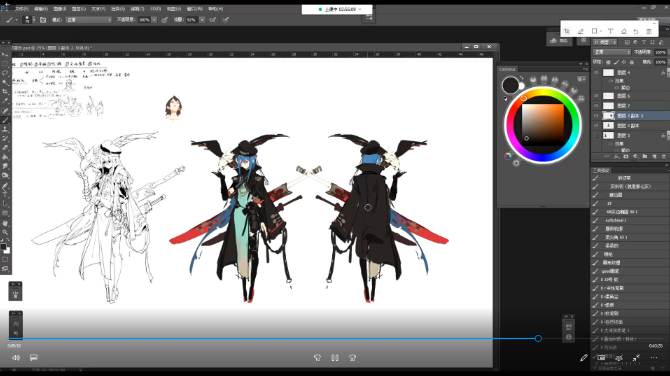Click the Layers panel opacity field
The height and width of the screenshot is (376, 670).
tap(660, 52)
